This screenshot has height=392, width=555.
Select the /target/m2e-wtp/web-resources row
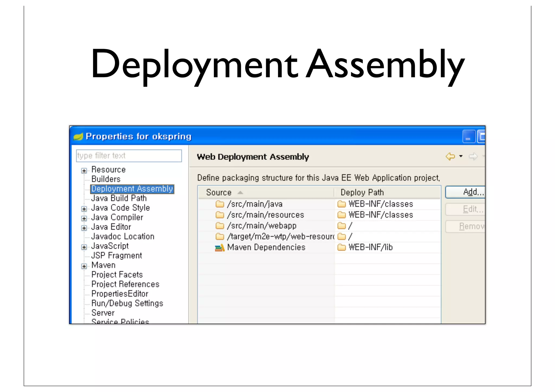[x=319, y=236]
